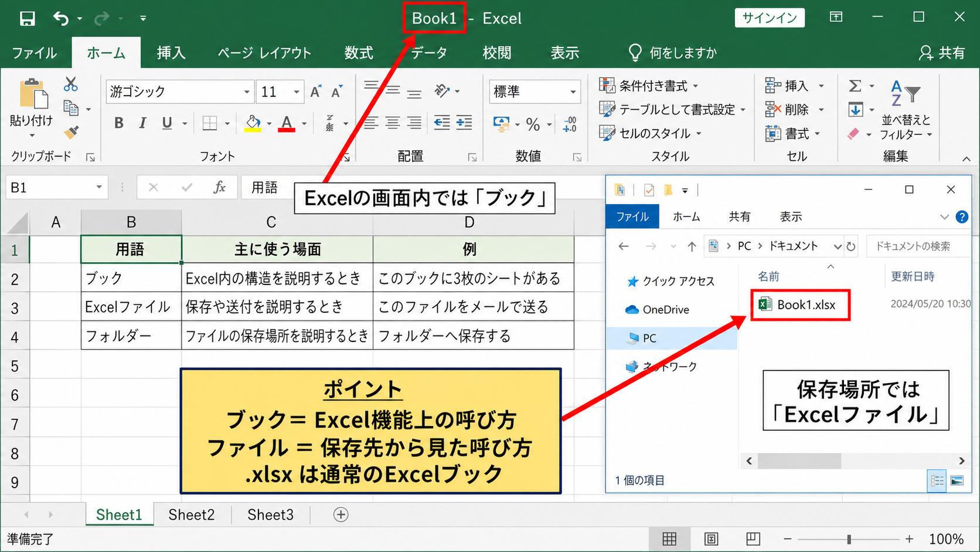
Task: Click the fx insert function icon
Action: click(219, 187)
